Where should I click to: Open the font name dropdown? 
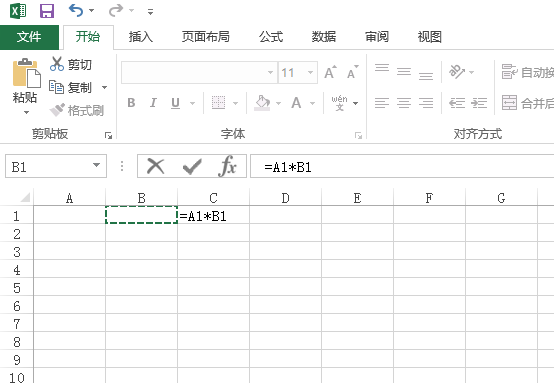270,73
